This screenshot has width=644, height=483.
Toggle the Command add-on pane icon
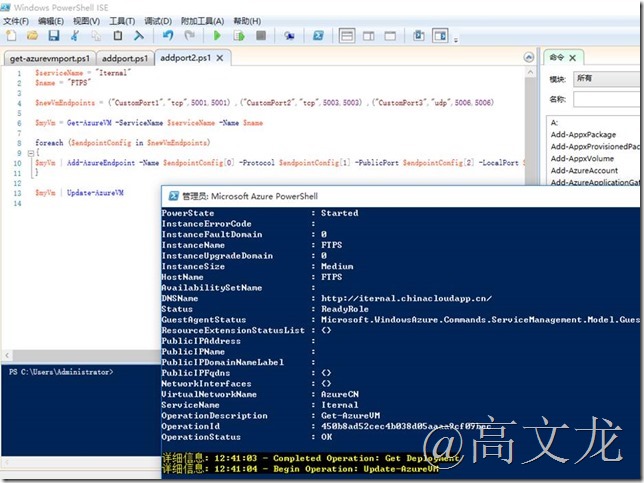pos(440,36)
